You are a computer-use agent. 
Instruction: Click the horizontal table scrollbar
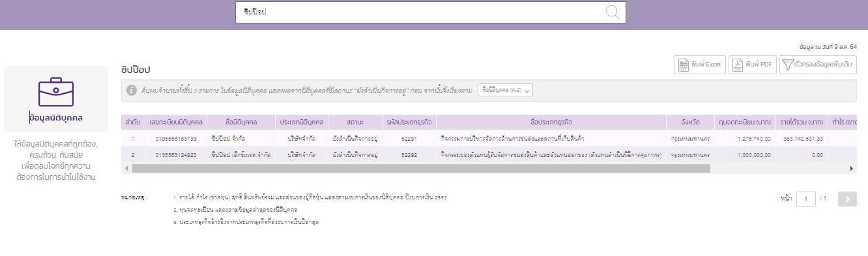click(x=421, y=168)
